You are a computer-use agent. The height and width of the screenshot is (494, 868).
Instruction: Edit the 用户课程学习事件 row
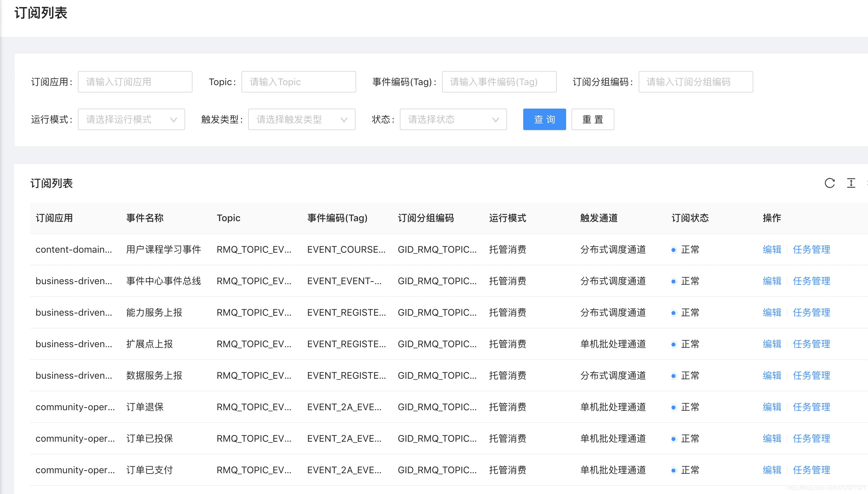click(772, 250)
